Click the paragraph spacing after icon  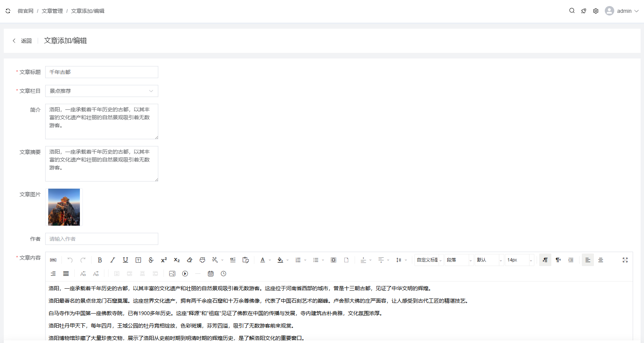[381, 260]
